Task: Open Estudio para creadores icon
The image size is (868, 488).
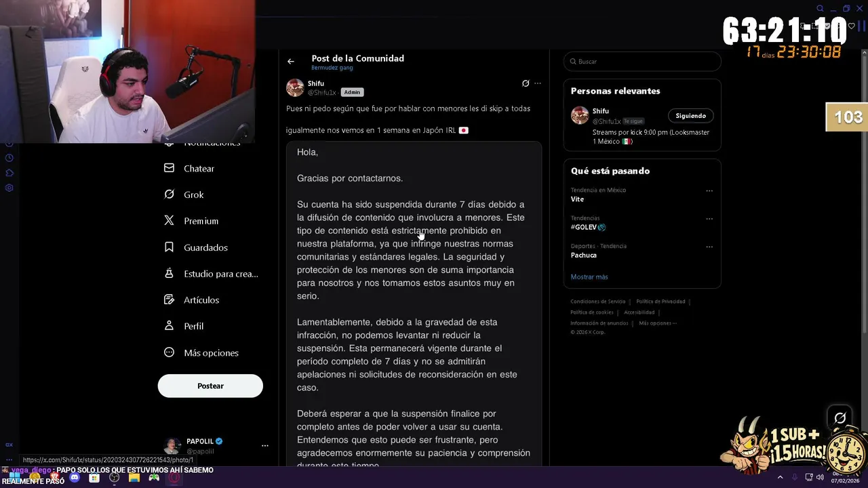Action: click(x=169, y=274)
